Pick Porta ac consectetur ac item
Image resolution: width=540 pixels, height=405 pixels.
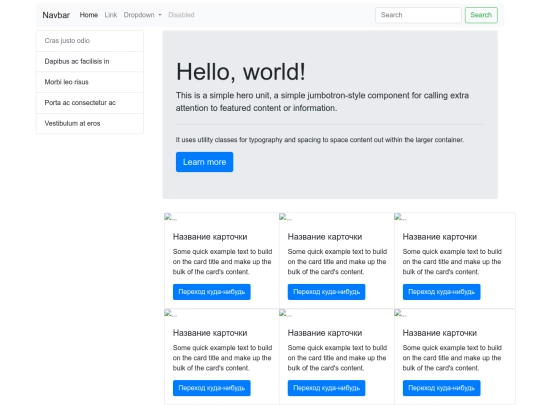coord(90,103)
